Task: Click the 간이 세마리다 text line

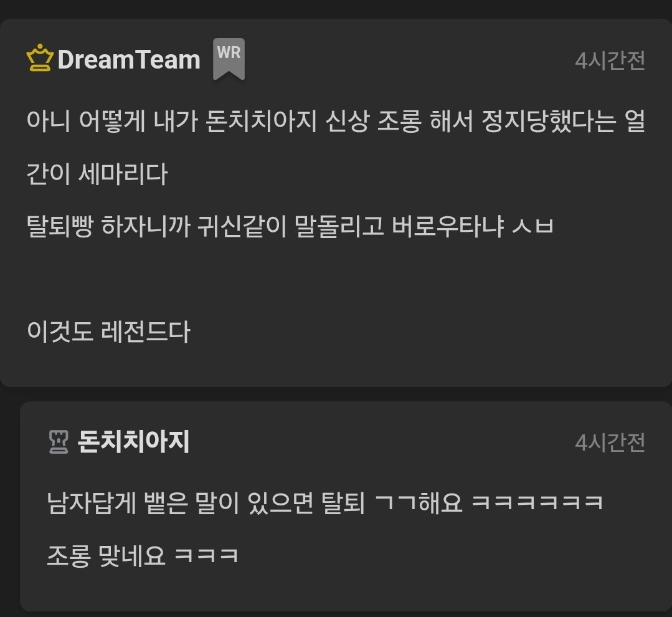Action: [x=97, y=174]
